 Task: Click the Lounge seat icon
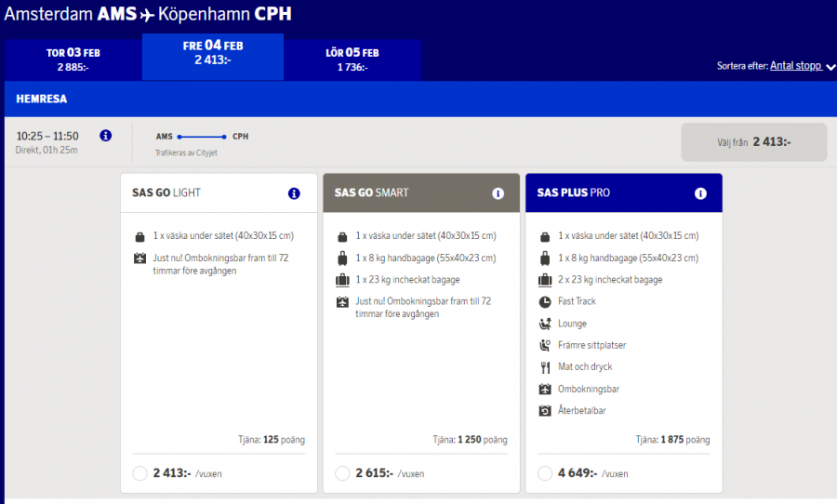tap(545, 324)
